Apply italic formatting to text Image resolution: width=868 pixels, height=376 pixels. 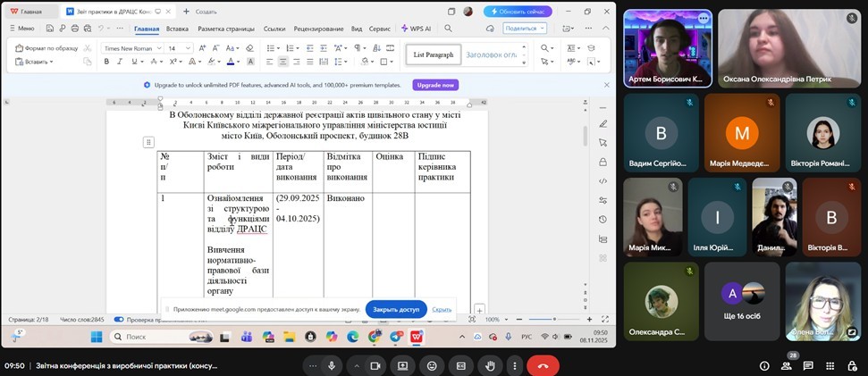click(x=120, y=62)
